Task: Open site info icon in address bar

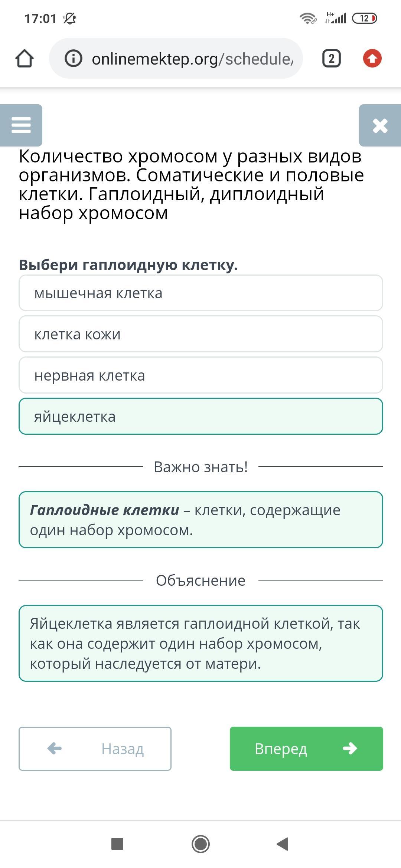Action: coord(73,59)
